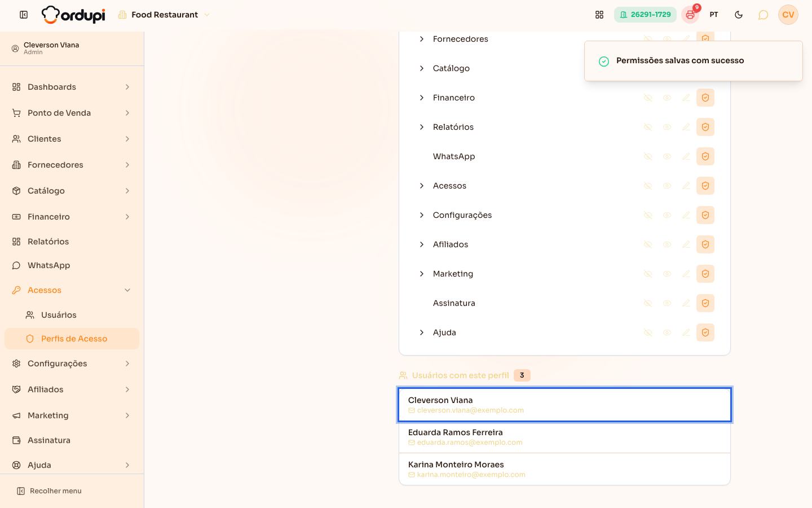Open Usuários under Acessos
The height and width of the screenshot is (508, 812).
[72, 315]
